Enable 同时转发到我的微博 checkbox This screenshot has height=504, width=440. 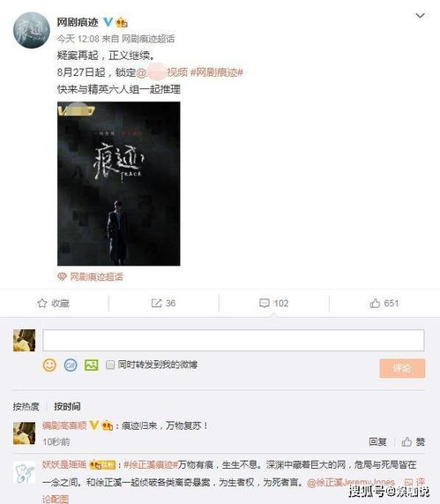(110, 365)
